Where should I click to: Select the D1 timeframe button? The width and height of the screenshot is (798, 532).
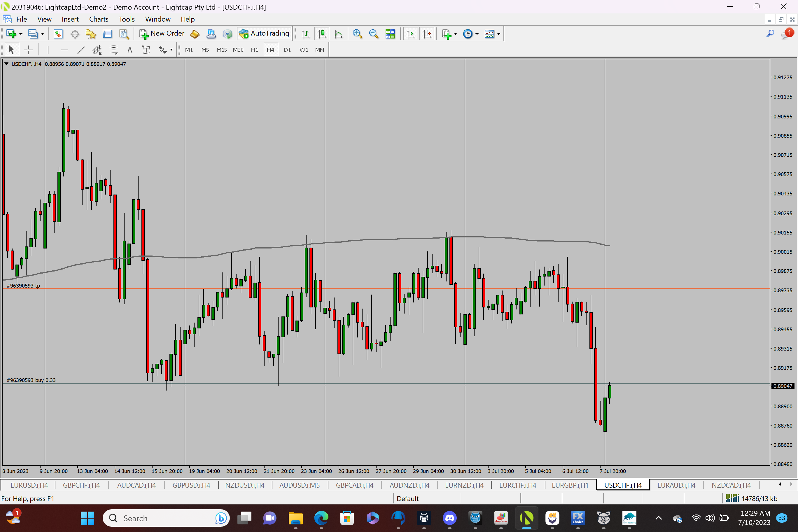coord(287,50)
